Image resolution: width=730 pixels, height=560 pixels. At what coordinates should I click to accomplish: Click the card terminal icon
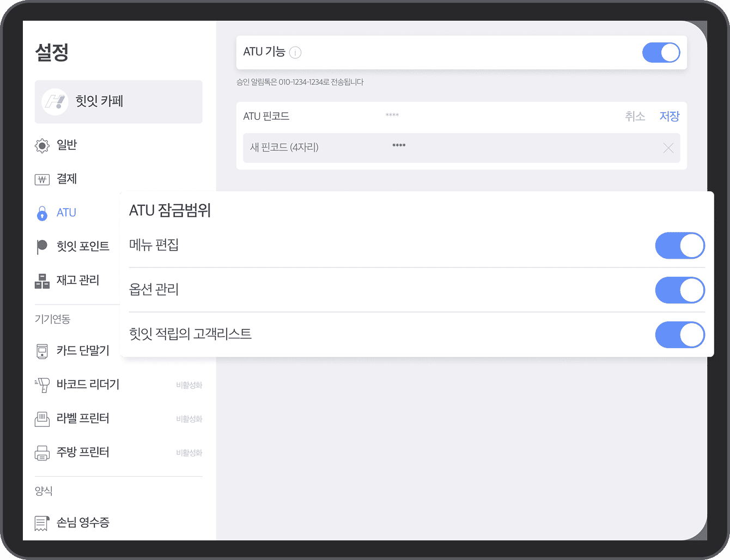coord(42,351)
